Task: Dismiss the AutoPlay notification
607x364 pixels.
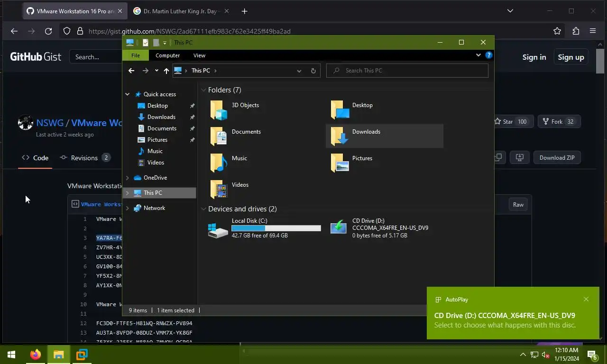Action: coord(586,299)
